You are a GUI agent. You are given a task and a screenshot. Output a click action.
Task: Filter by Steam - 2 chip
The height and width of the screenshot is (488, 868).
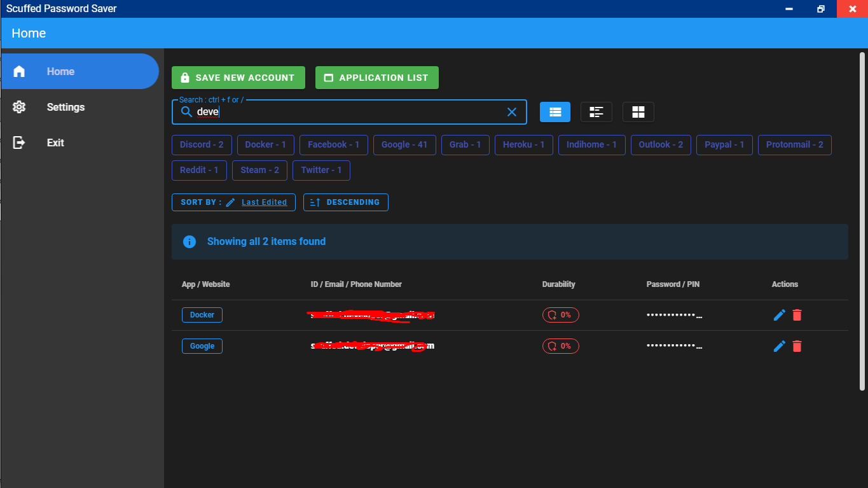260,170
